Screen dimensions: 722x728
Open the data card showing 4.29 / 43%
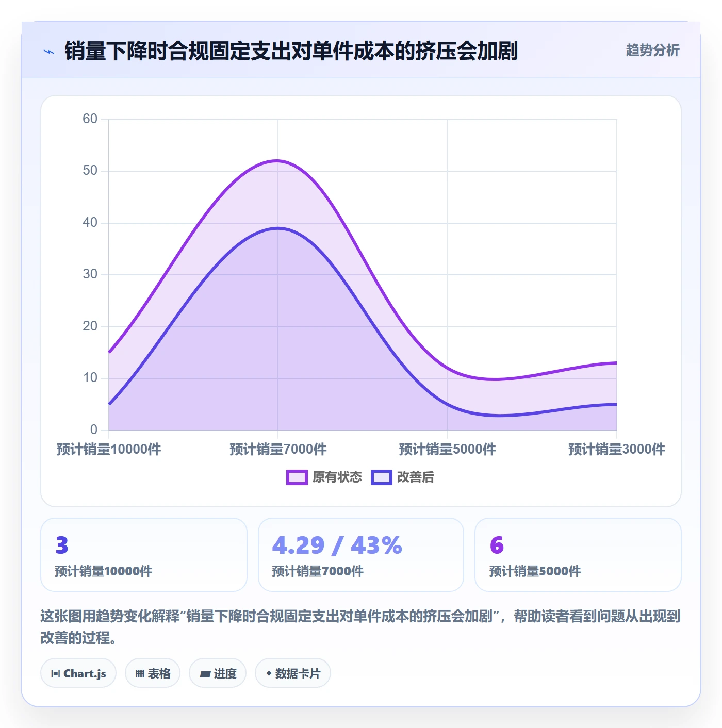point(361,555)
